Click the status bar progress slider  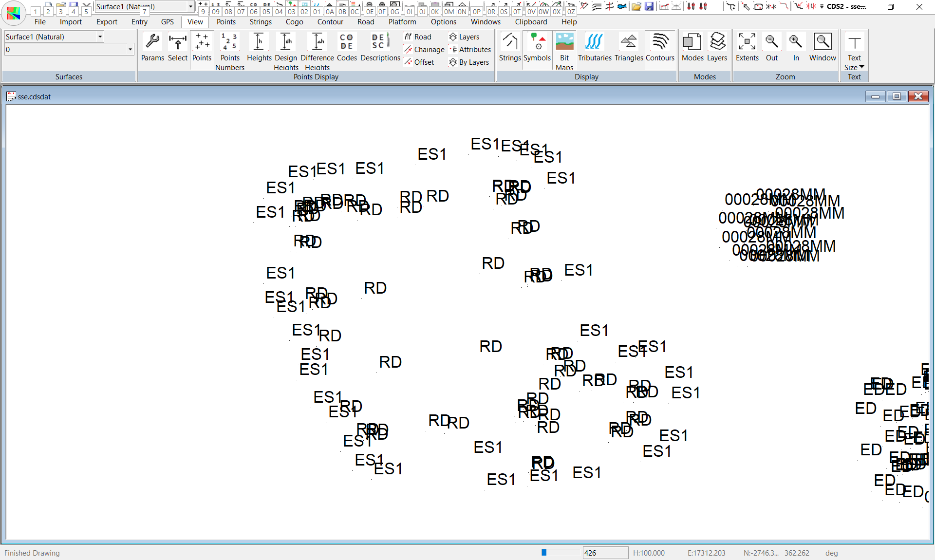coord(560,553)
